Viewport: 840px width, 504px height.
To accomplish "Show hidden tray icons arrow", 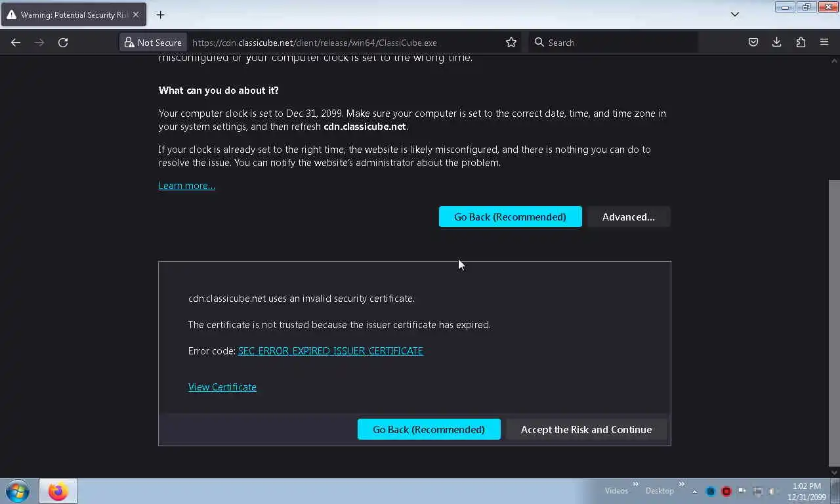I will (x=694, y=491).
